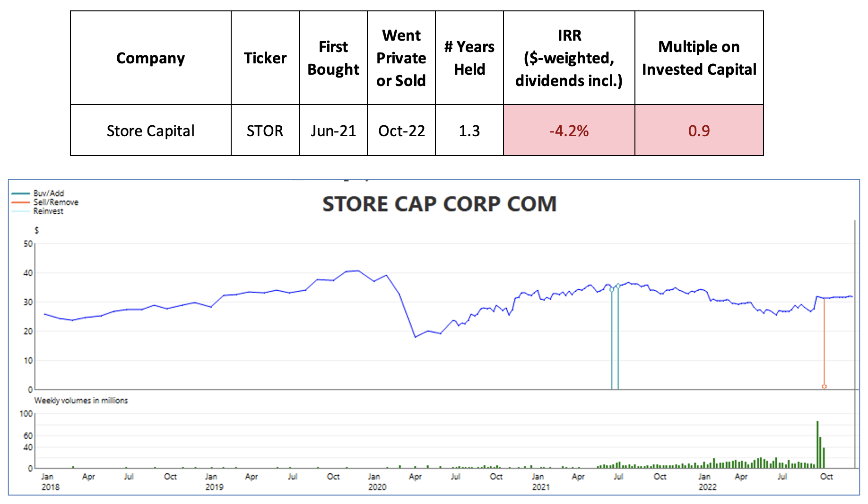Select the -4.2% IRR cell

(x=569, y=130)
